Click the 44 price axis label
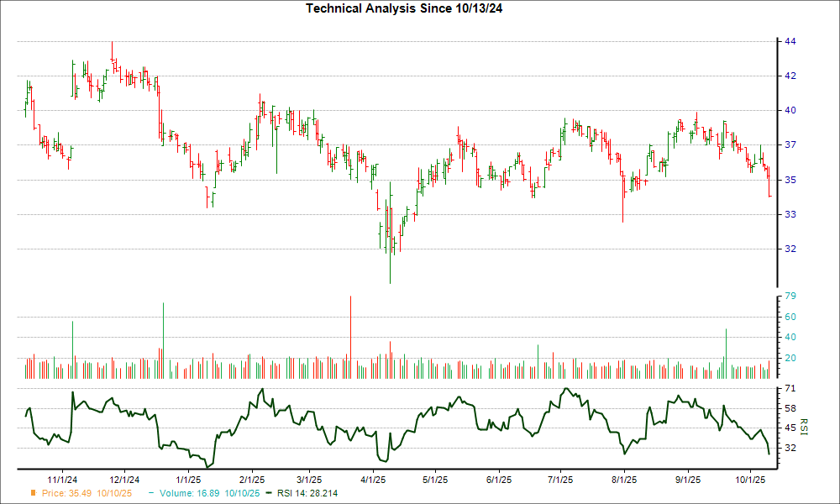The image size is (840, 504). point(790,41)
